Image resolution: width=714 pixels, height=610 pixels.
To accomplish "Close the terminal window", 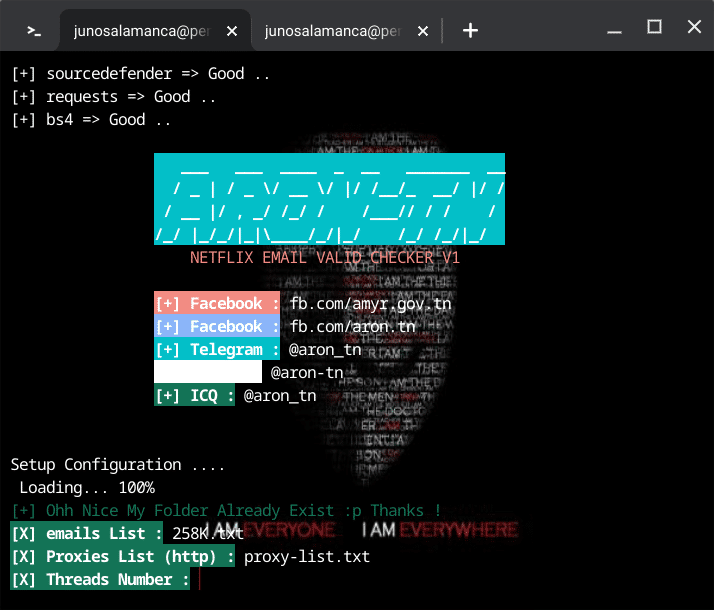I will point(694,27).
